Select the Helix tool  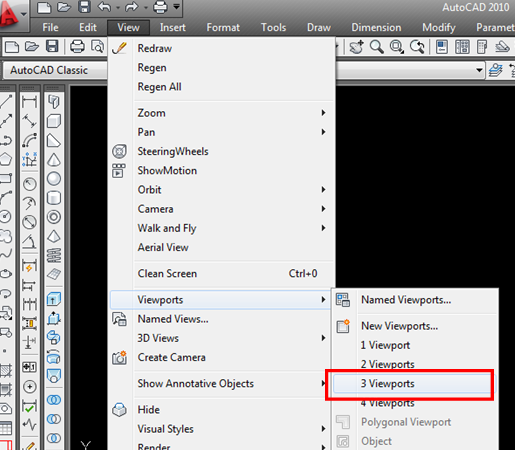[x=54, y=255]
